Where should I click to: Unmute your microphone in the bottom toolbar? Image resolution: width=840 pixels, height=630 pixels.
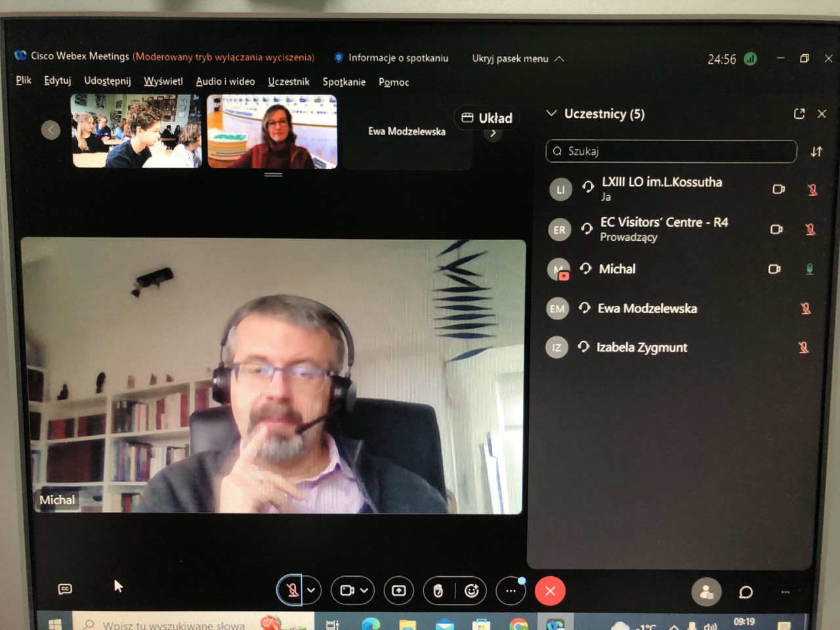(292, 591)
